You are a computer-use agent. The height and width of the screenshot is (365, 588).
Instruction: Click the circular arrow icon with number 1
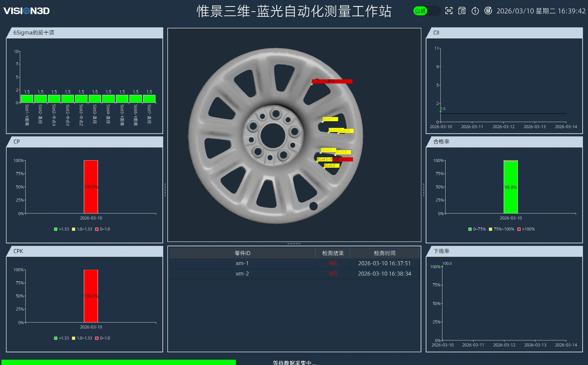click(475, 11)
